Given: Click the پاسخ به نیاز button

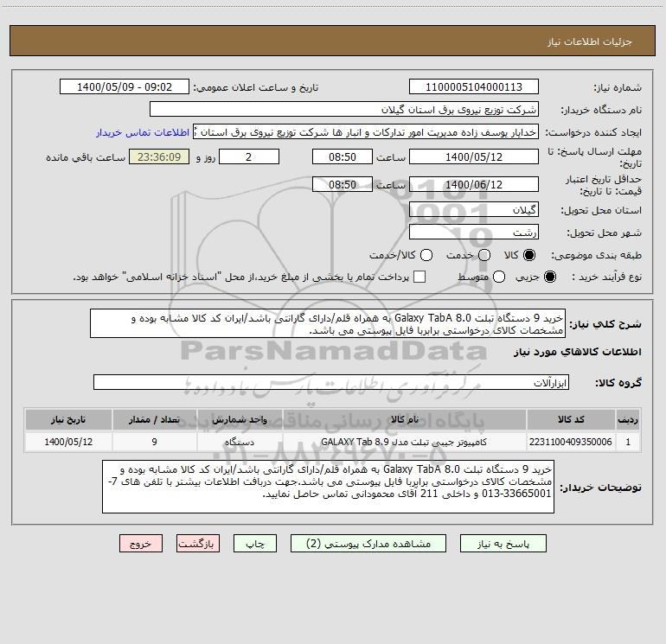Looking at the screenshot, I should click(503, 544).
